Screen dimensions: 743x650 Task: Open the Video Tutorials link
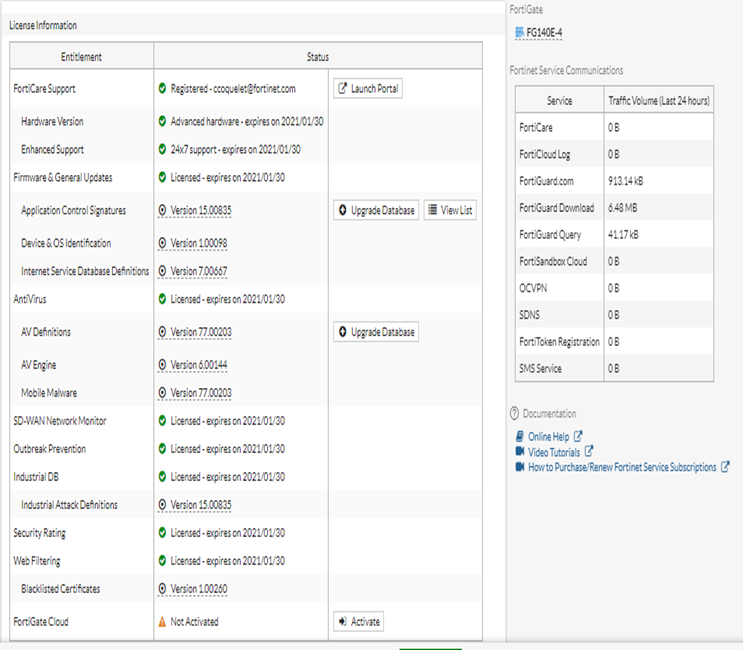click(x=553, y=452)
